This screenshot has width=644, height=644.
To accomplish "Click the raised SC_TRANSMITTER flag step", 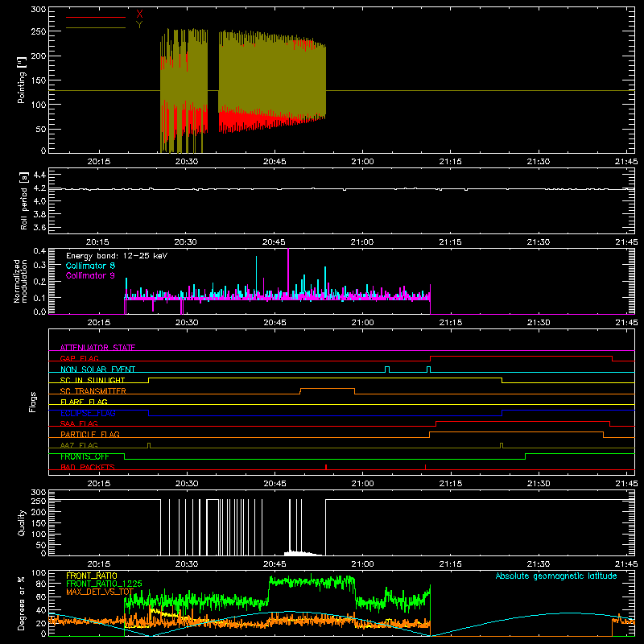I will click(x=328, y=389).
